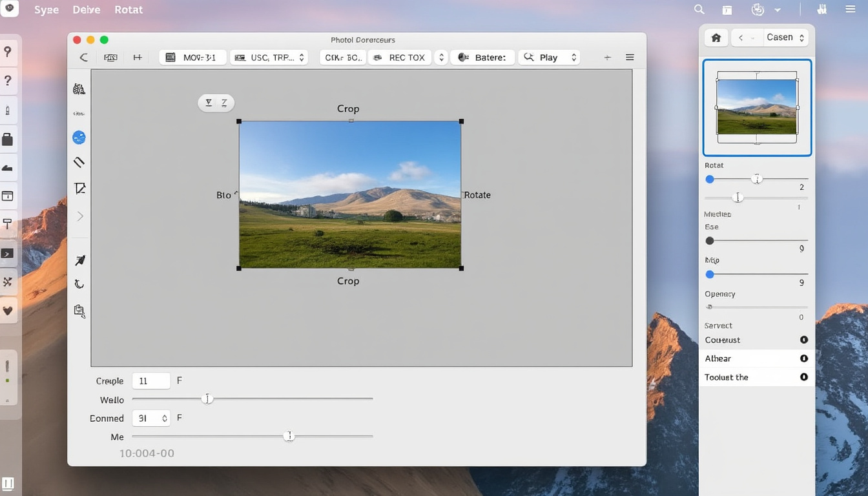Click the framed icon beside the back arrow
The image size is (868, 496).
click(x=111, y=57)
